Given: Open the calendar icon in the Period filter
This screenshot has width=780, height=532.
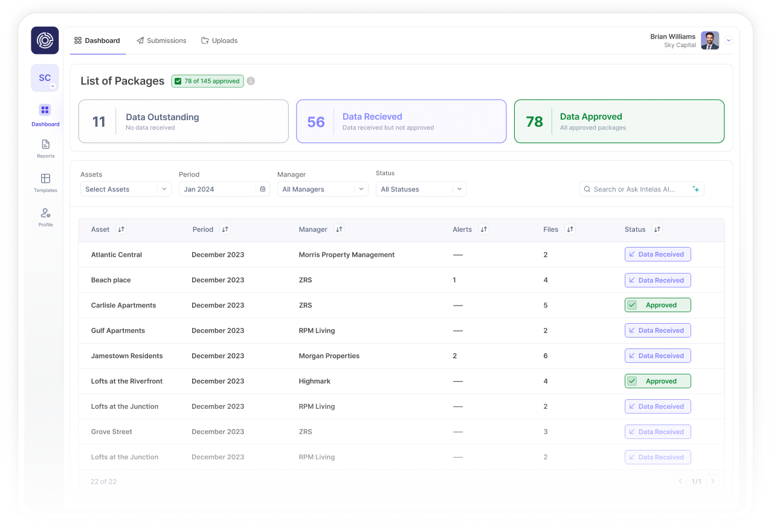Looking at the screenshot, I should [262, 188].
